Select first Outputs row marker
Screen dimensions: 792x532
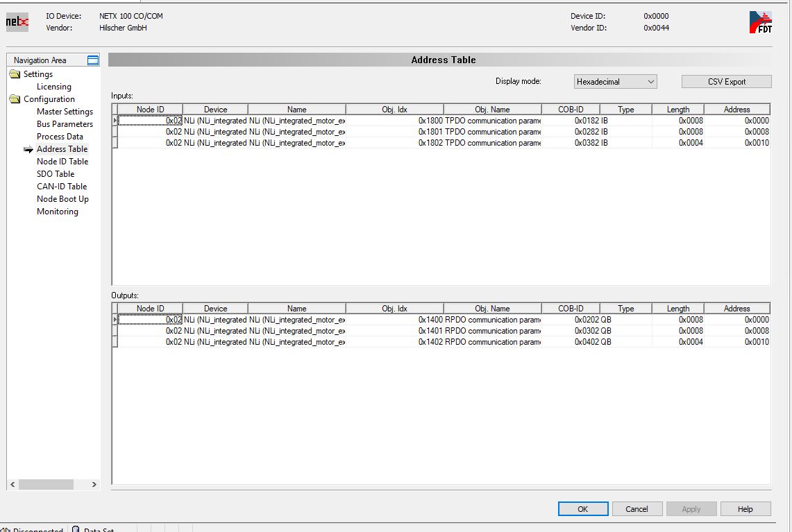(x=115, y=320)
